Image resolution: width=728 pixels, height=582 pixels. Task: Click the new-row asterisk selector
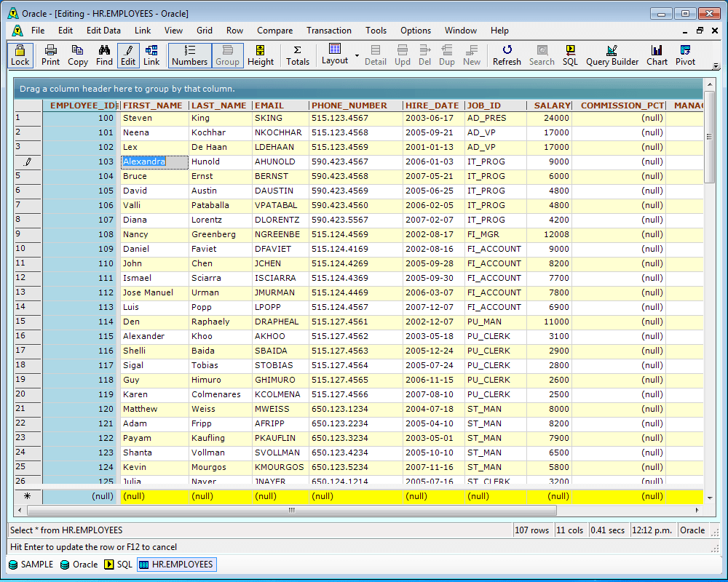coord(28,497)
